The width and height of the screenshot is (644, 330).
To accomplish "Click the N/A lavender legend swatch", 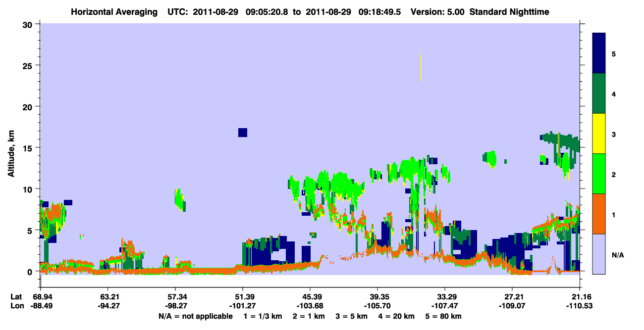I will tap(599, 253).
